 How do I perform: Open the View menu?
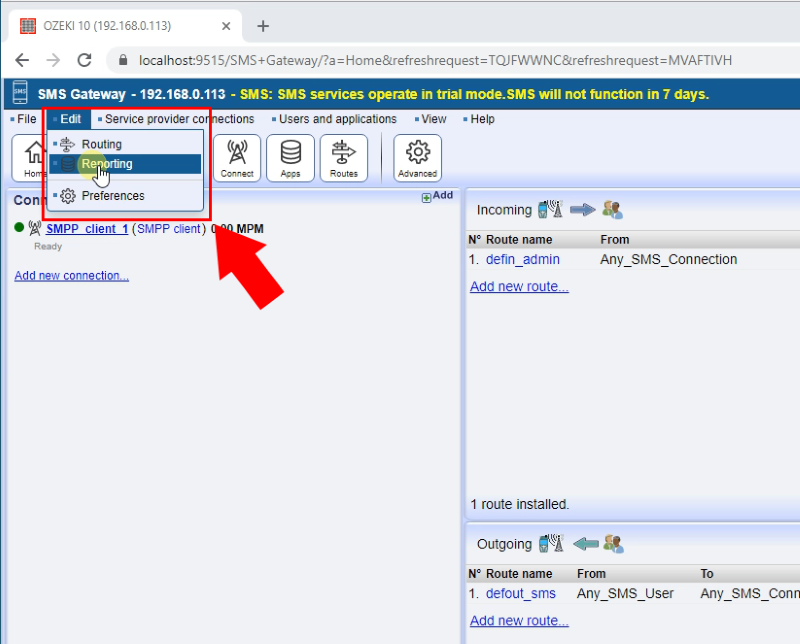[431, 119]
